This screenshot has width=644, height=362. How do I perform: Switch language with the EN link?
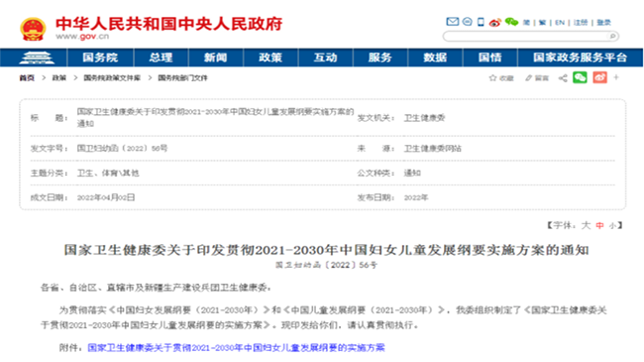[560, 23]
